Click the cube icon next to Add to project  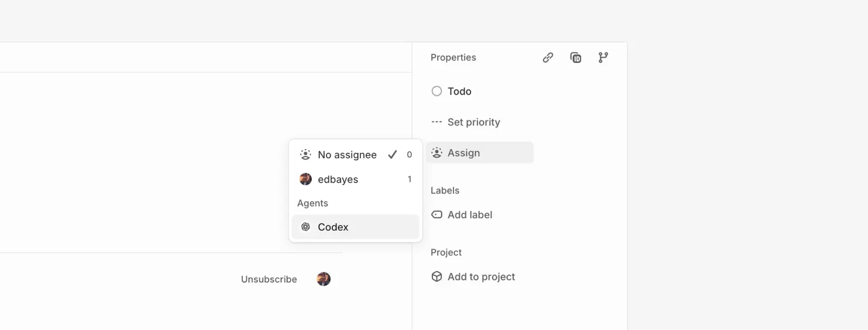pyautogui.click(x=436, y=277)
